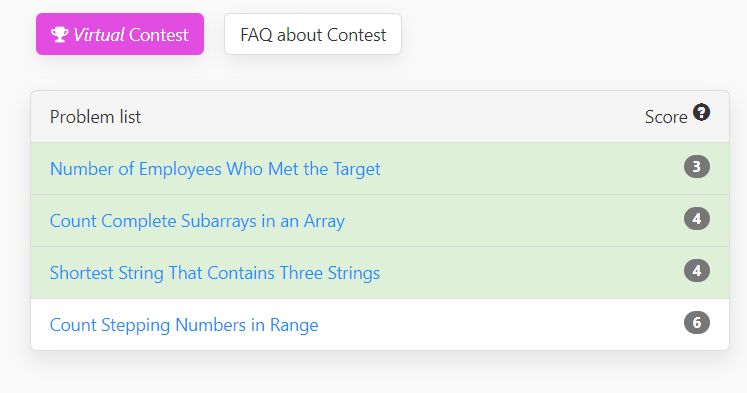The height and width of the screenshot is (393, 747).
Task: Click the question mark beside Score
Action: (x=701, y=112)
